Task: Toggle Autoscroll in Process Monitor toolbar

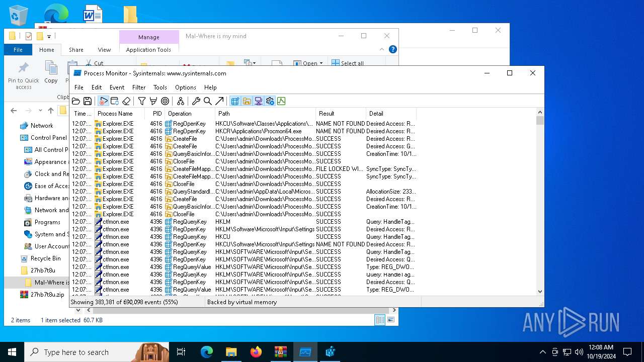Action: [x=115, y=101]
